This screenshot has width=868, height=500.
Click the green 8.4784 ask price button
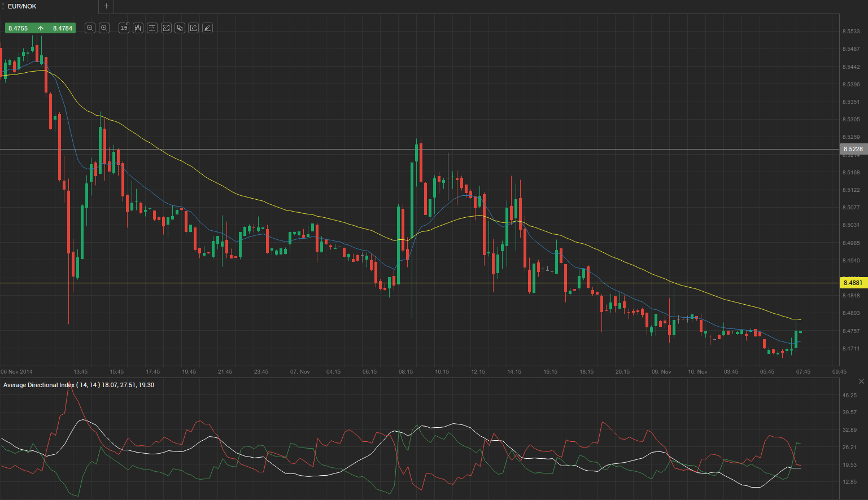[x=63, y=28]
